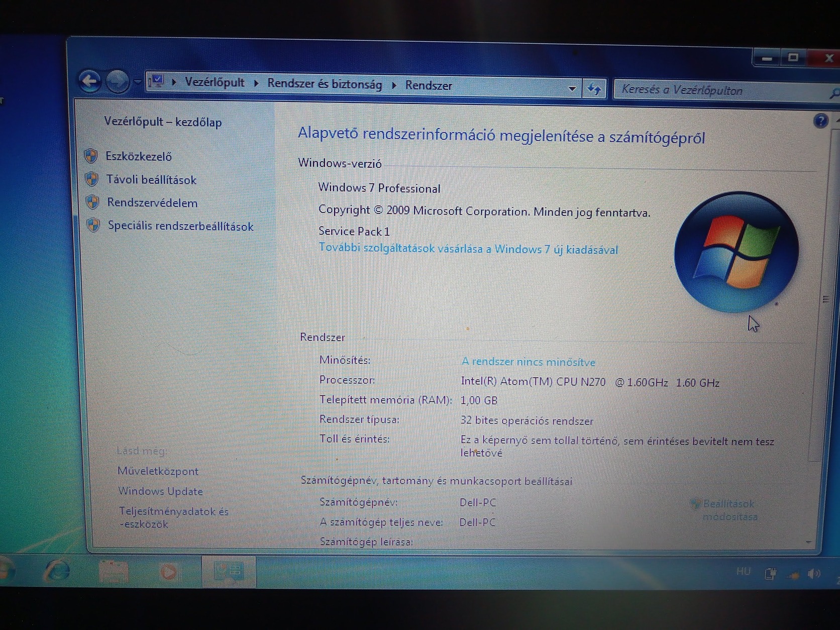Select the text Windows 7 Professional
The height and width of the screenshot is (630, 840).
[379, 188]
